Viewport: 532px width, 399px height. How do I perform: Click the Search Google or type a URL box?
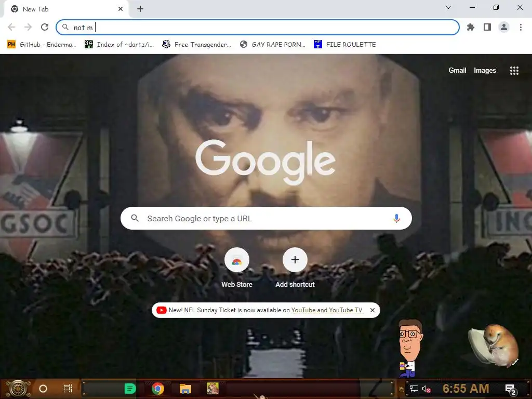coord(266,218)
